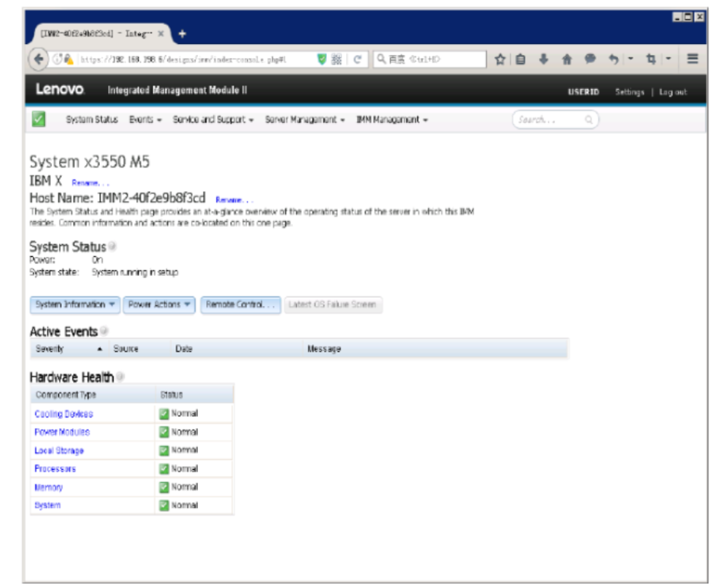Screen dimensions: 728x587
Task: Expand the Service and Support menu
Action: pos(213,120)
